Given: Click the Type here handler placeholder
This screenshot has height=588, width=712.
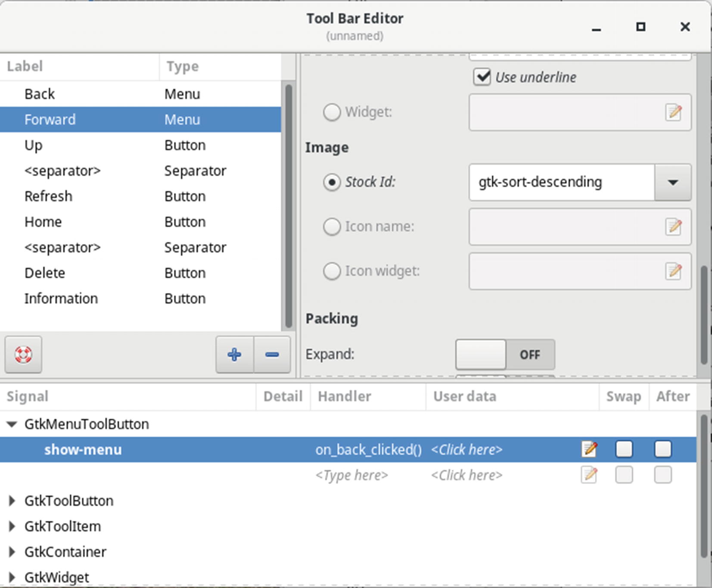Looking at the screenshot, I should (351, 475).
